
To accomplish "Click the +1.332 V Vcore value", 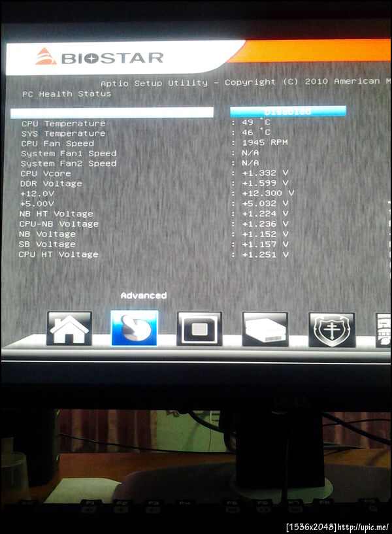I will point(265,173).
